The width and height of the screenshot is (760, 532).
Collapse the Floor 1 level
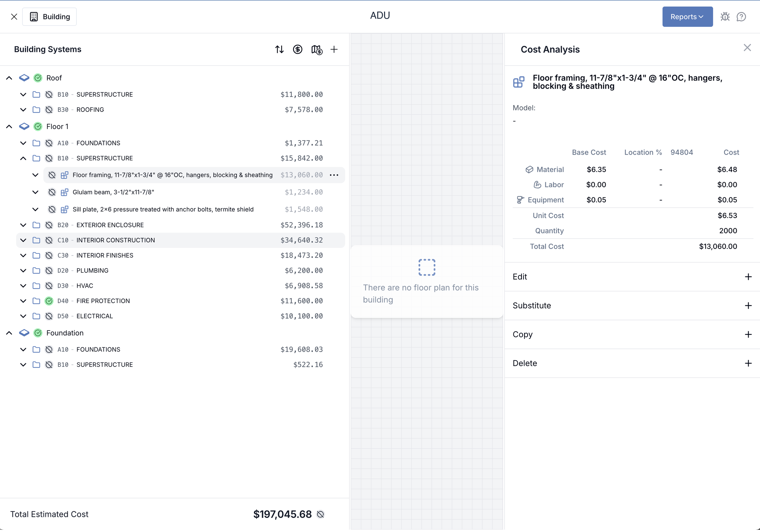[x=9, y=126]
